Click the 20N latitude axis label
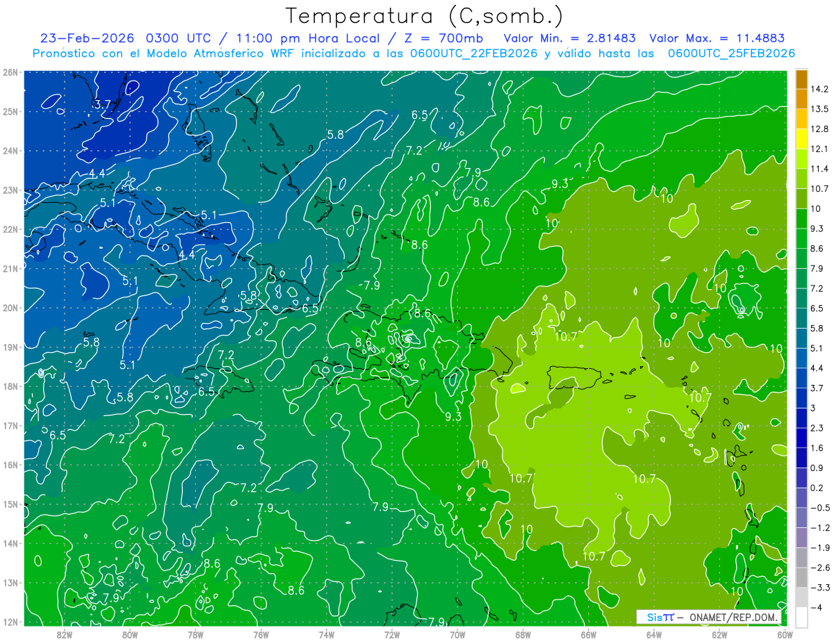 click(10, 308)
